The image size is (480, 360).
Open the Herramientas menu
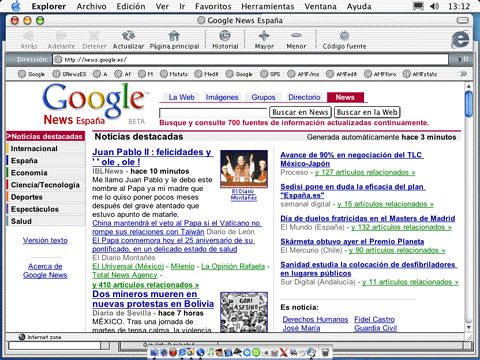[268, 6]
